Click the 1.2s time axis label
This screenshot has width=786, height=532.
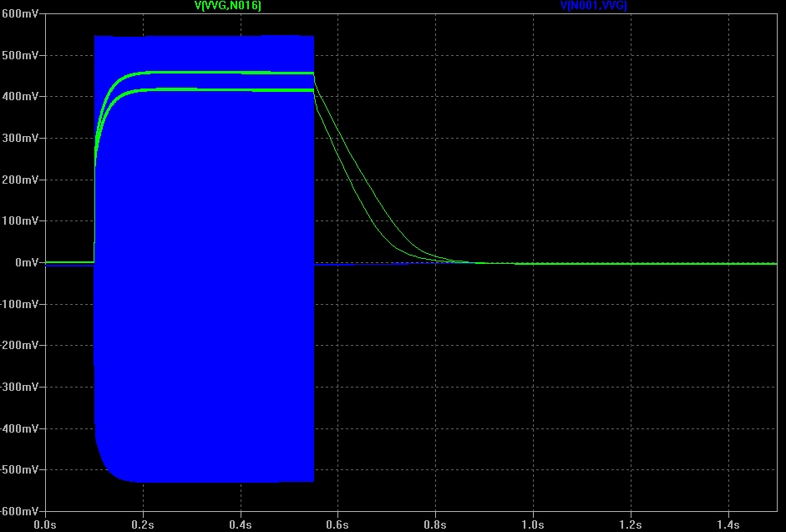(631, 523)
